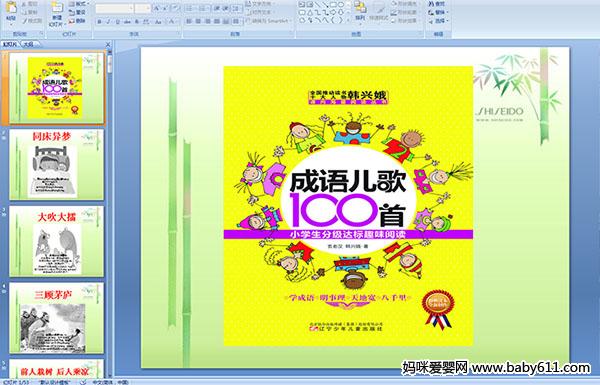
Task: Toggle Bold formatting in the font group
Action: 99,21
